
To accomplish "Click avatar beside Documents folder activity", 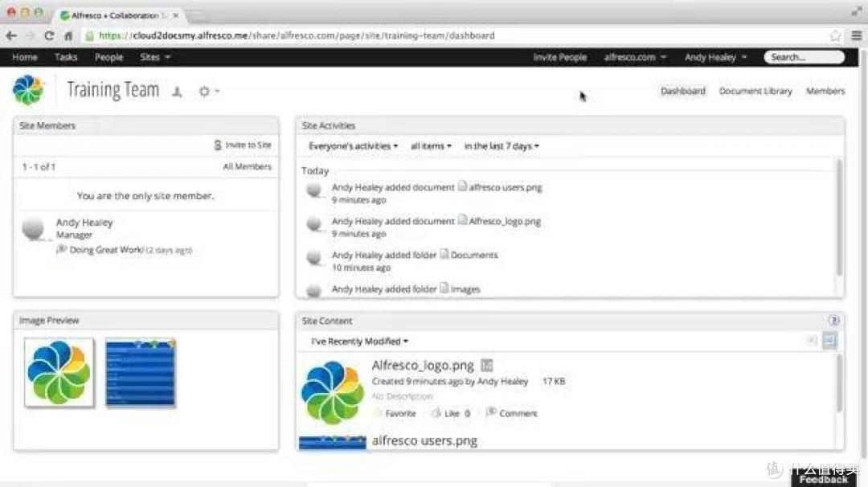I will click(314, 258).
